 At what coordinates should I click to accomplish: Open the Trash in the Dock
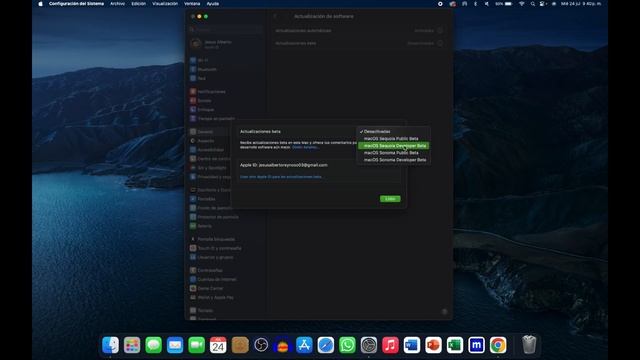529,344
